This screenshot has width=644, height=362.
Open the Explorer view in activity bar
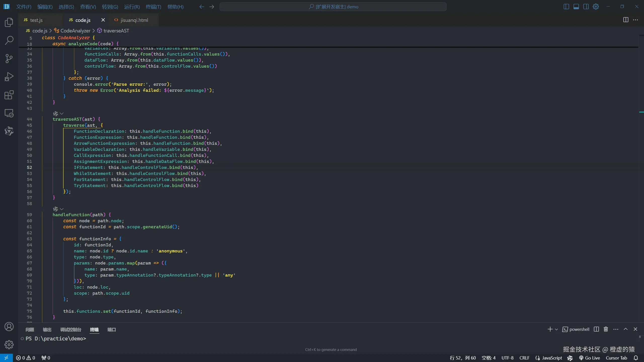pos(9,22)
